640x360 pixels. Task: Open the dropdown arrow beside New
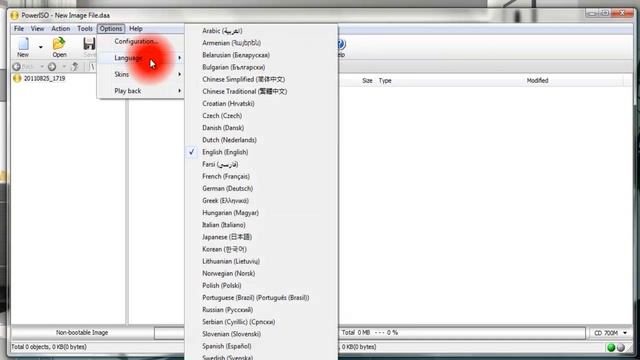40,47
